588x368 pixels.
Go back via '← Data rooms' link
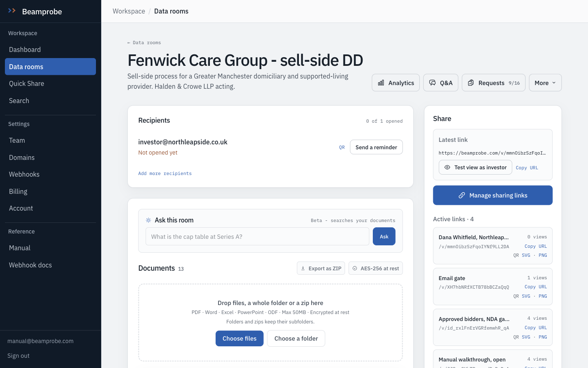144,43
